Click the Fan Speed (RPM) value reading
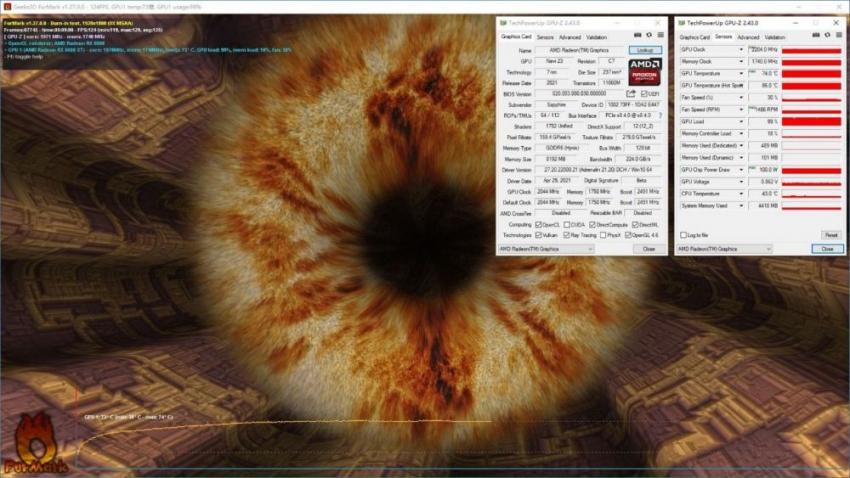 (x=764, y=109)
